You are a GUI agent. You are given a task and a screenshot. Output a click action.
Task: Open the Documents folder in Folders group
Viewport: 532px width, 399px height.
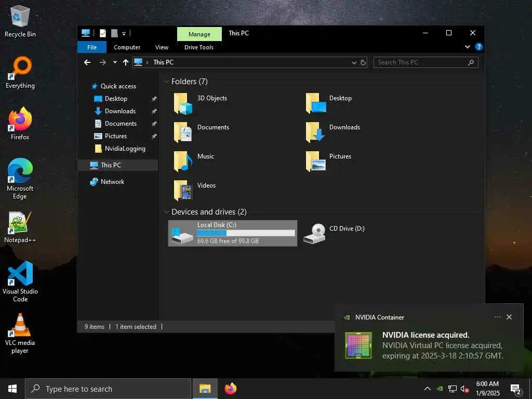pos(202,132)
